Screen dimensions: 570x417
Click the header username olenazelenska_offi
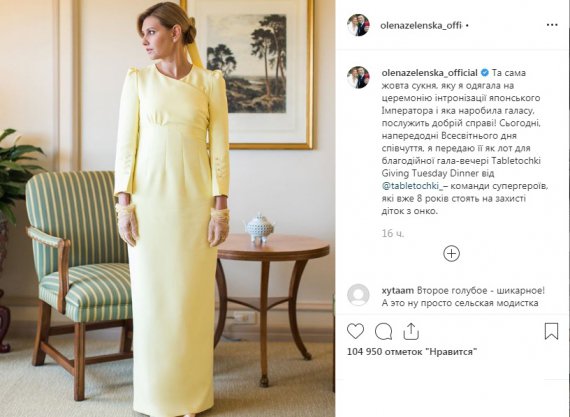421,25
